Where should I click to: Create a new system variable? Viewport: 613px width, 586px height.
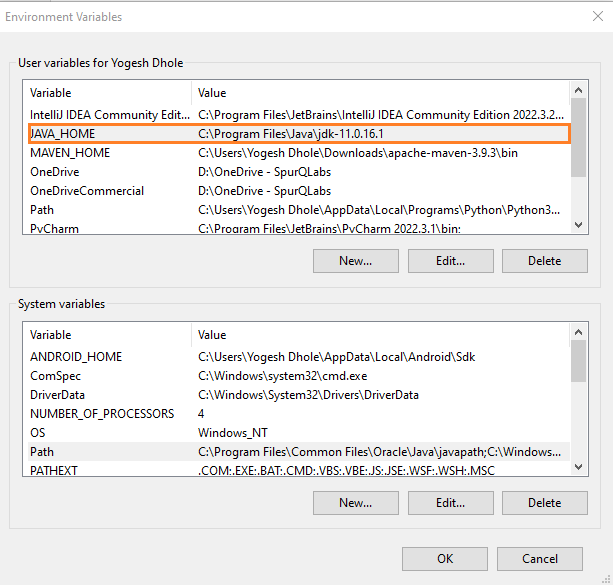tap(356, 503)
